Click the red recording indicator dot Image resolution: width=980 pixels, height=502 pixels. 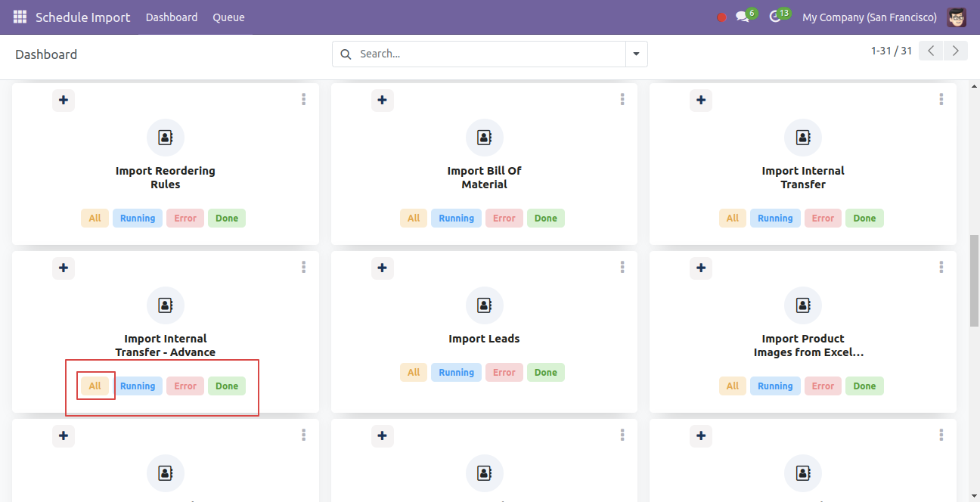click(721, 17)
